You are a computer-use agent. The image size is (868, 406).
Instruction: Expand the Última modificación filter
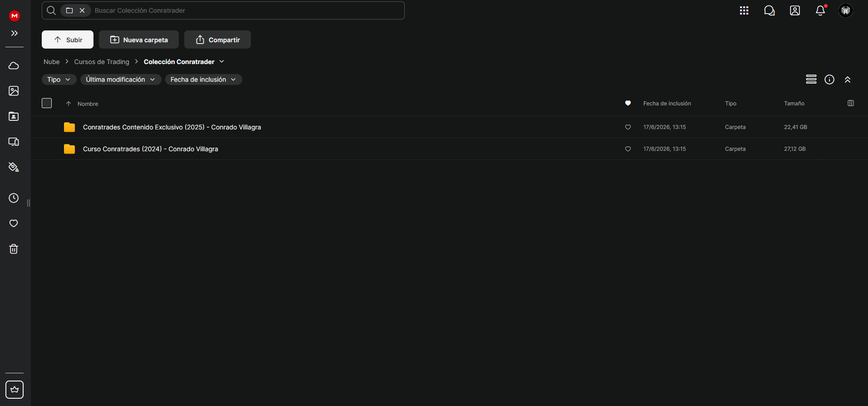point(121,79)
